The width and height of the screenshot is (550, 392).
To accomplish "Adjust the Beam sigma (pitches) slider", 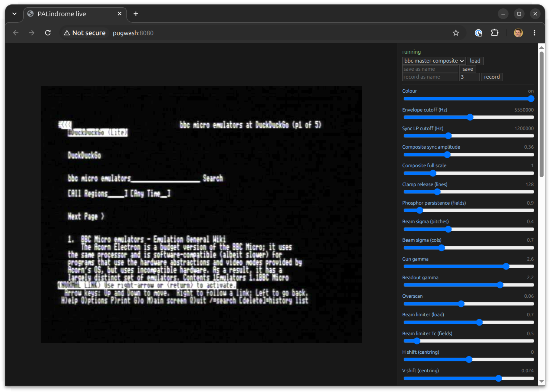I will click(468, 229).
